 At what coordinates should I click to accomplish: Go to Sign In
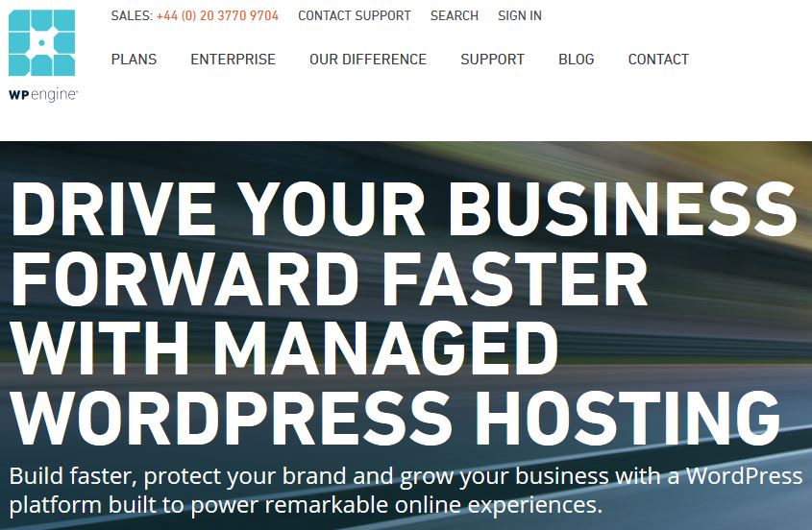point(520,15)
